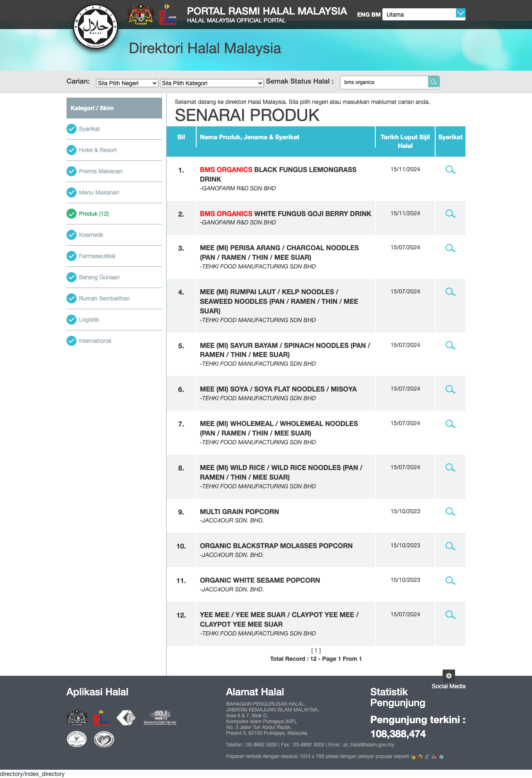Click product name White Fungus Goji Berry Drink
The width and height of the screenshot is (532, 778).
point(286,214)
